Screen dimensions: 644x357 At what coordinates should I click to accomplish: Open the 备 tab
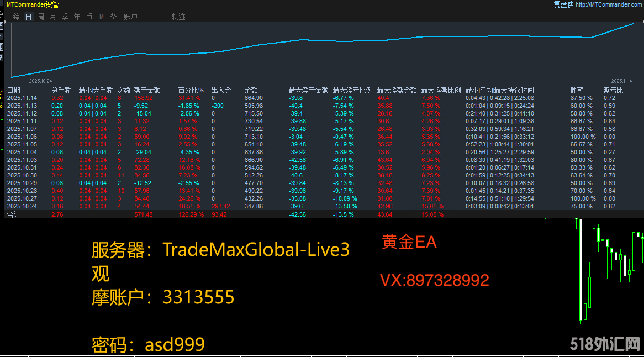(x=113, y=17)
